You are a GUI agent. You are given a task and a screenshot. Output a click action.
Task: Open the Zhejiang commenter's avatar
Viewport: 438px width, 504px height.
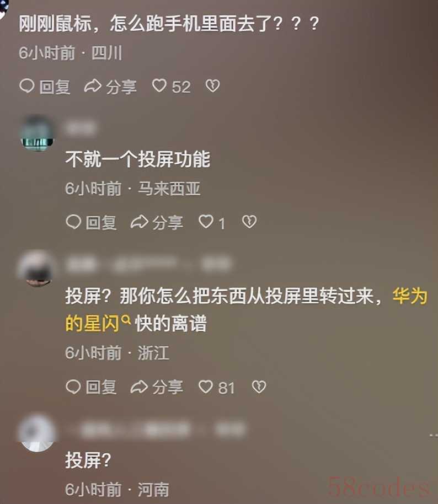(38, 269)
